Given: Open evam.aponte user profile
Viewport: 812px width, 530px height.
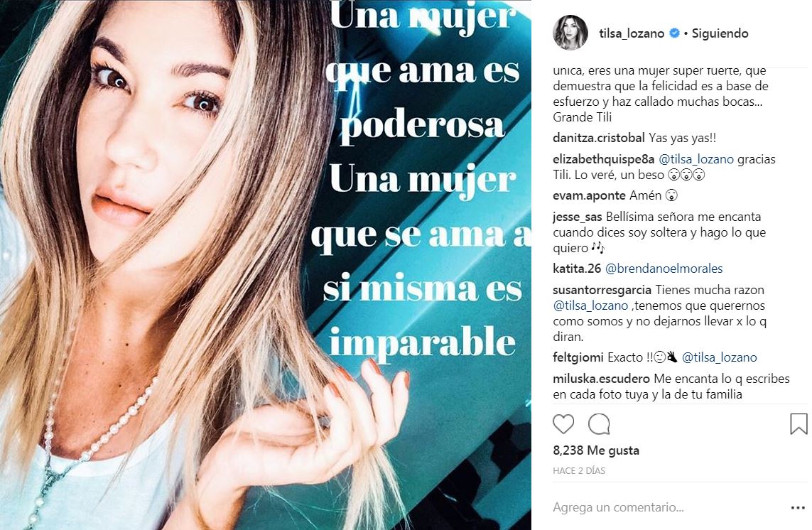Looking at the screenshot, I should point(590,195).
